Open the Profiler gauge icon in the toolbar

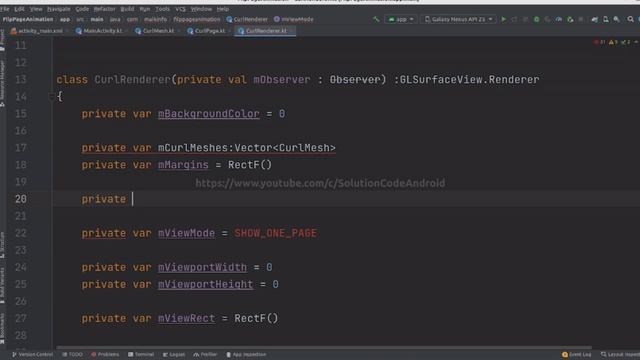tap(559, 19)
